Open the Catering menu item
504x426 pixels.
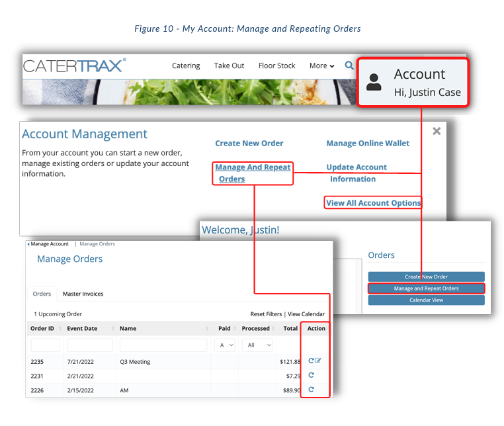click(x=186, y=65)
